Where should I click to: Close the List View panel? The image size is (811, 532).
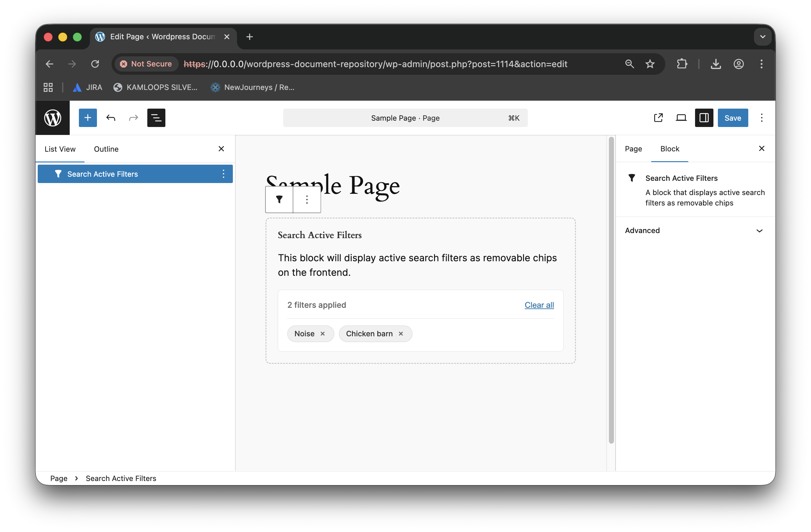click(x=221, y=149)
